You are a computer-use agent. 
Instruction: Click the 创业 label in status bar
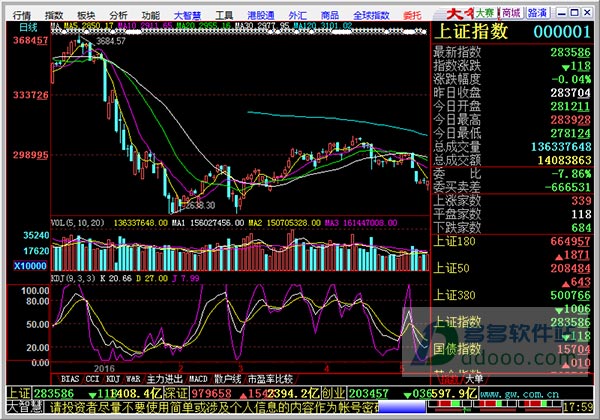click(333, 393)
